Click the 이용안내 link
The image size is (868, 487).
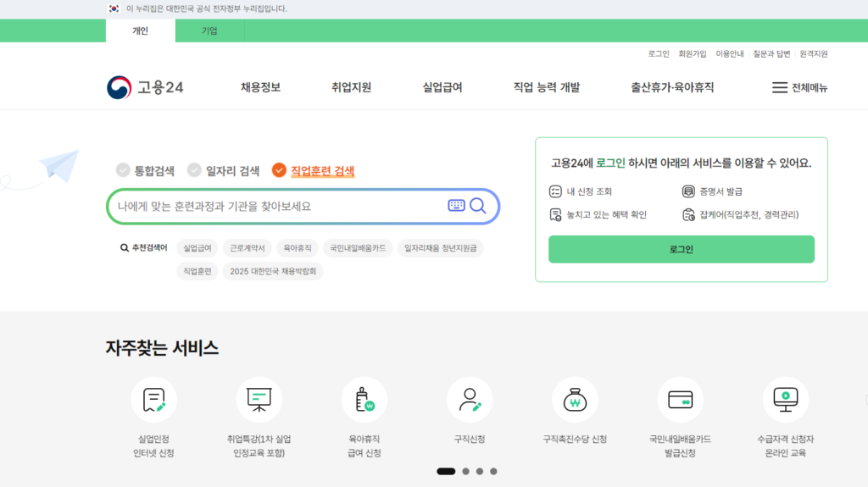730,53
